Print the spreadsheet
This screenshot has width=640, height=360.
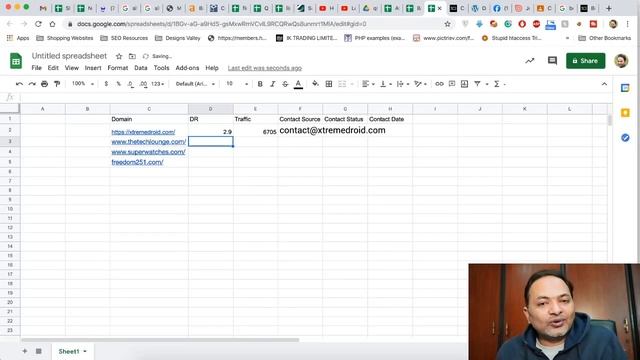[44, 84]
